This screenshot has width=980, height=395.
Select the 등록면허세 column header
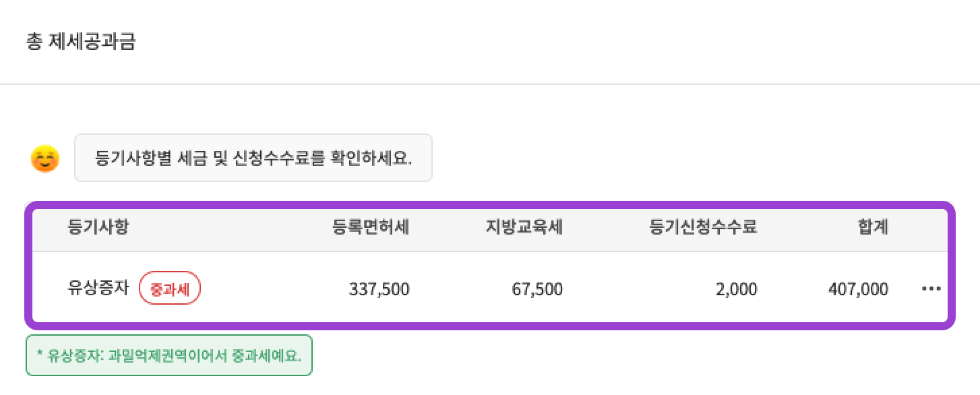371,227
